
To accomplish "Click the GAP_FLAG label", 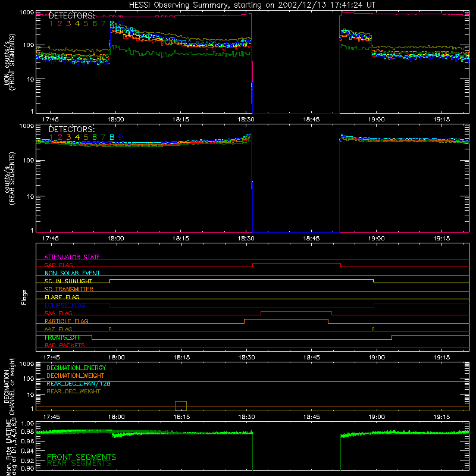I will point(58,265).
